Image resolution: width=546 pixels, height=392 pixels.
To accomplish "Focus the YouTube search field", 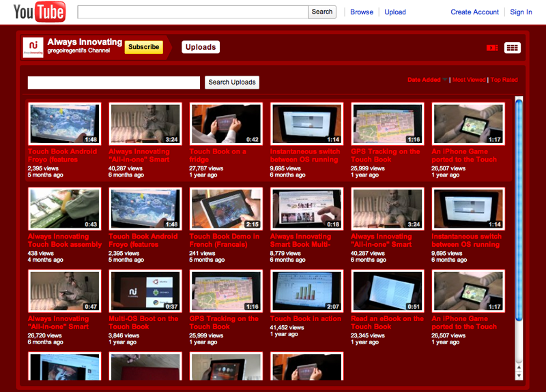I will tap(193, 12).
